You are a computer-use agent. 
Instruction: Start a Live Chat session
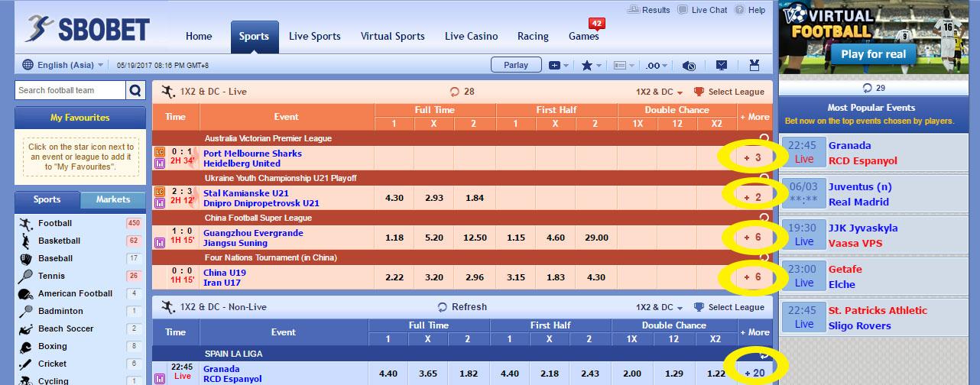(703, 10)
